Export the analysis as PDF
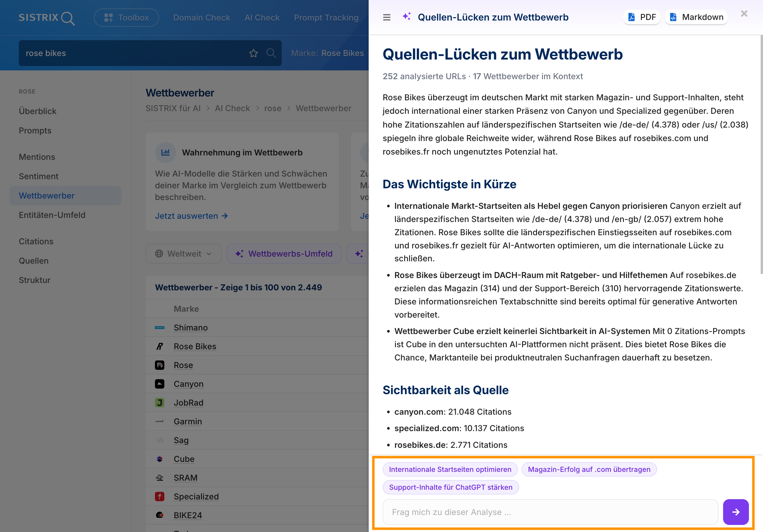 pyautogui.click(x=642, y=17)
